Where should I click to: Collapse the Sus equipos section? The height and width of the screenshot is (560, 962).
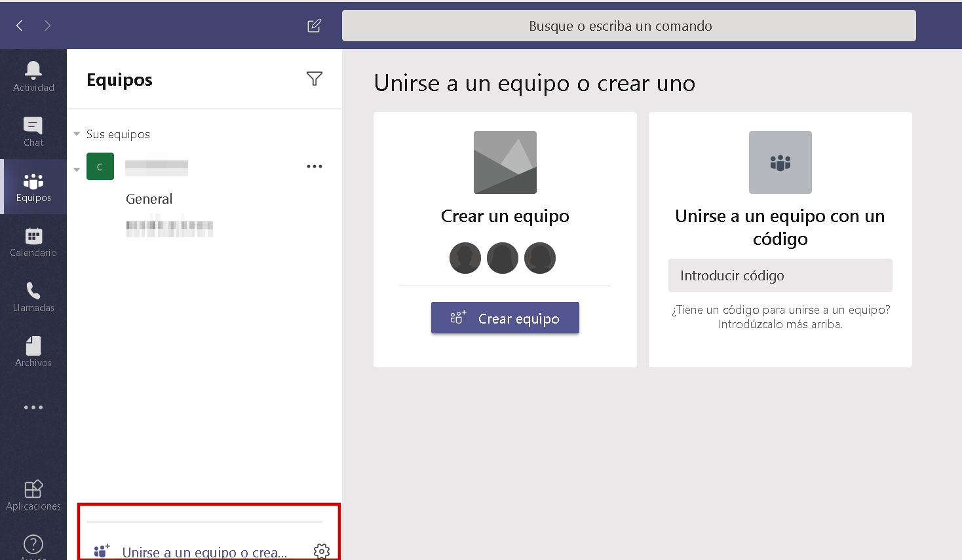(x=77, y=134)
